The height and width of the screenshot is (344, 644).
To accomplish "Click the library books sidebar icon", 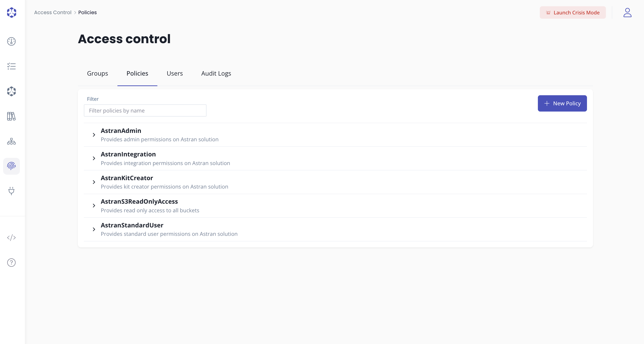I will 11,116.
